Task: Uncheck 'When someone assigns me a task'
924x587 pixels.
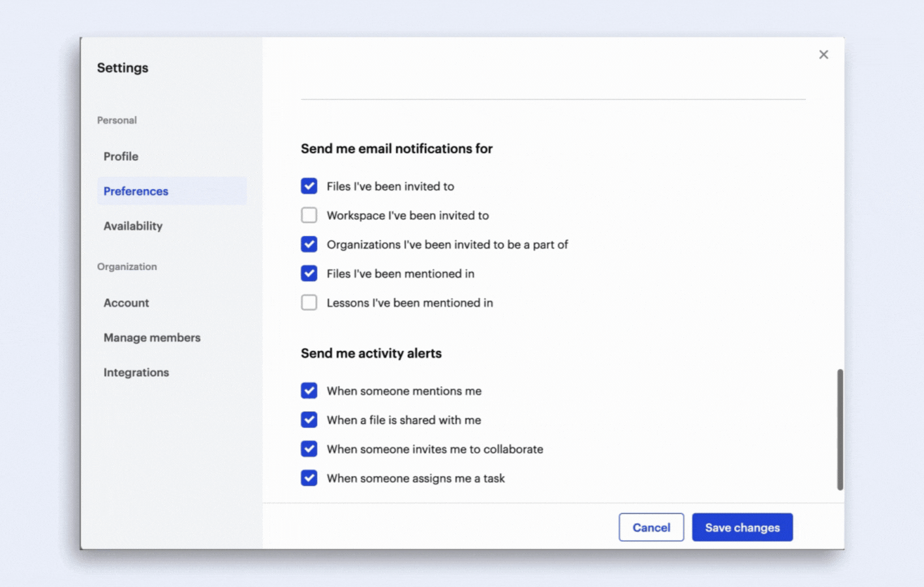Action: coord(309,478)
